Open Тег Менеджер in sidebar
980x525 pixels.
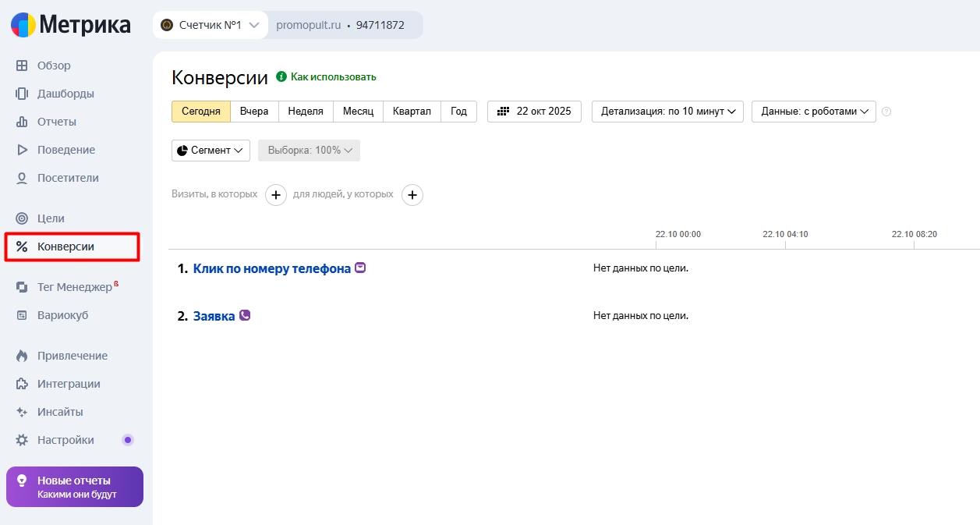[x=74, y=287]
